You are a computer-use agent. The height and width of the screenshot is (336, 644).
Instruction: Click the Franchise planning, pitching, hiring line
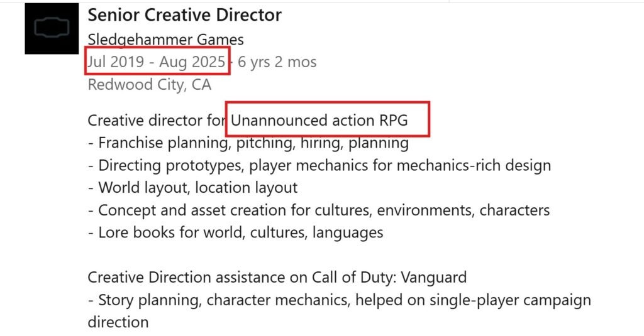tap(248, 143)
